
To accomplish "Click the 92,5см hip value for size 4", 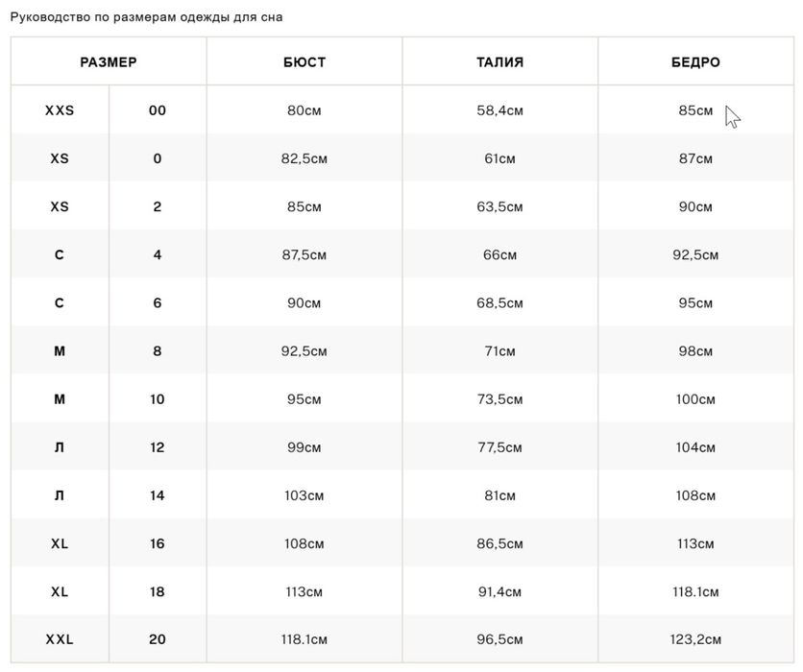I will [695, 255].
